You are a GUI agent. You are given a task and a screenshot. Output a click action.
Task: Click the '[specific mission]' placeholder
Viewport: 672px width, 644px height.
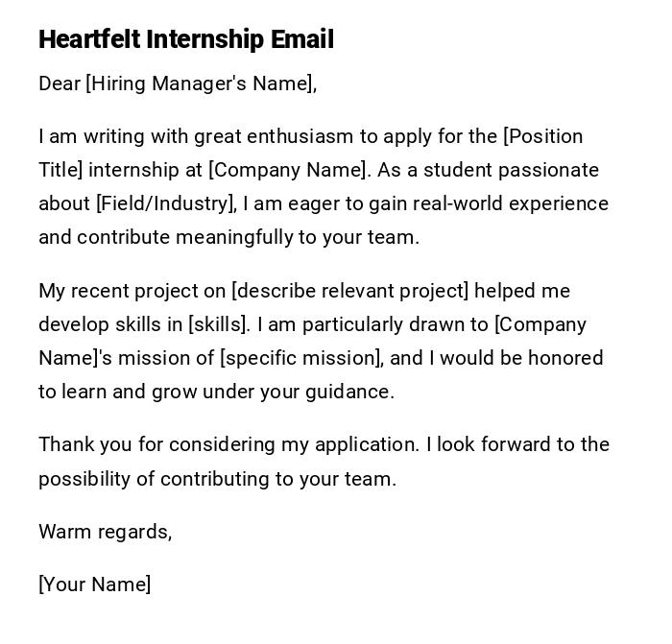[301, 358]
